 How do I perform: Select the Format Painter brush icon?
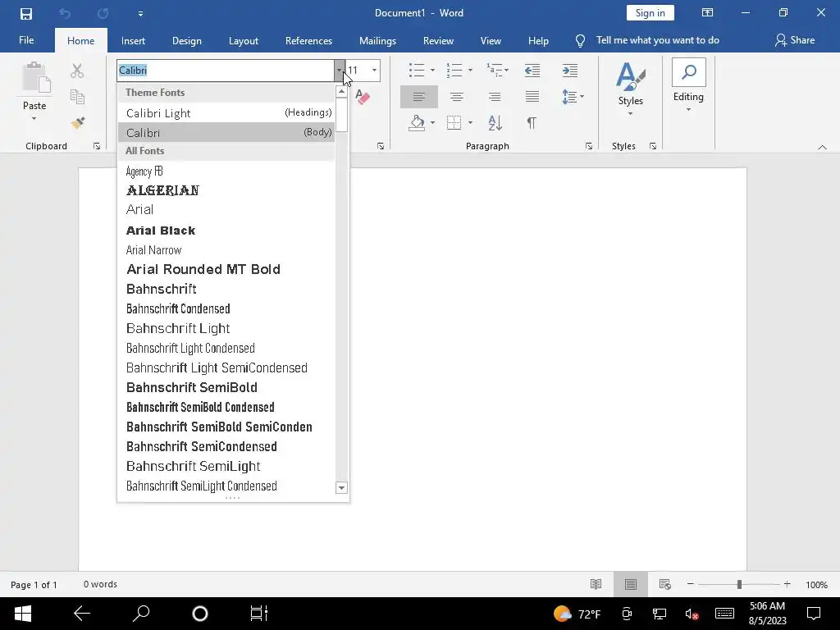point(78,123)
